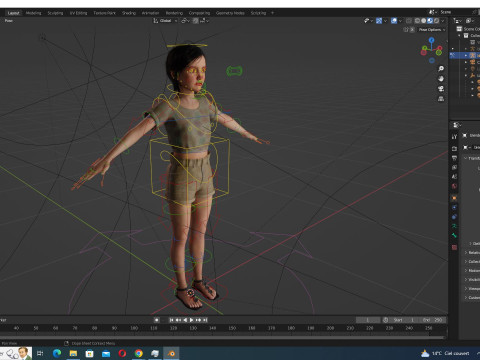Screen dimensions: 480x360
Task: Expand the Transform panel in properties
Action: (x=472, y=158)
